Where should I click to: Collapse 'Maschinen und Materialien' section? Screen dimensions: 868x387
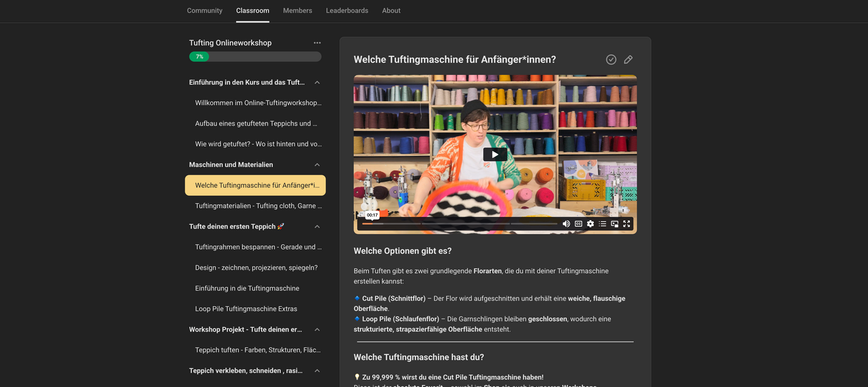click(x=317, y=165)
